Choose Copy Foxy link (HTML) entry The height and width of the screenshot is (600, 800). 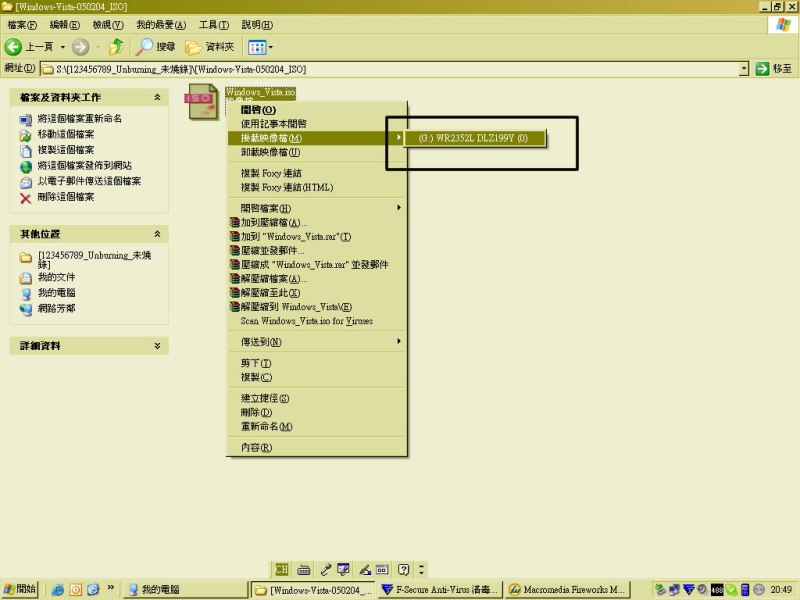(316, 187)
